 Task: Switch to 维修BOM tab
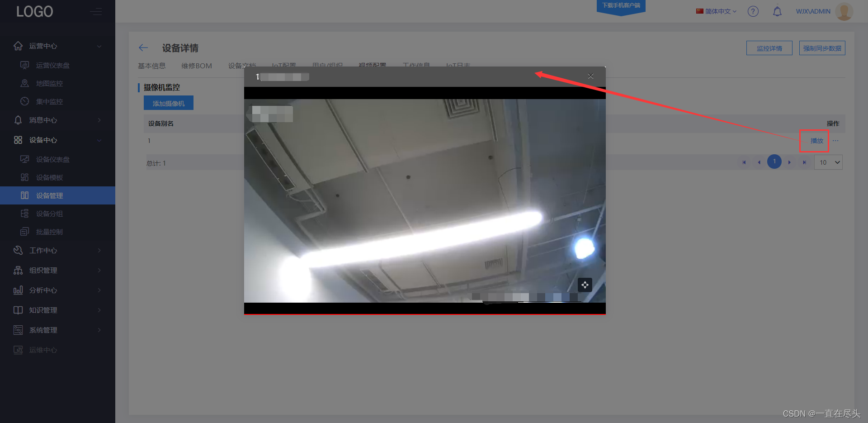click(197, 66)
